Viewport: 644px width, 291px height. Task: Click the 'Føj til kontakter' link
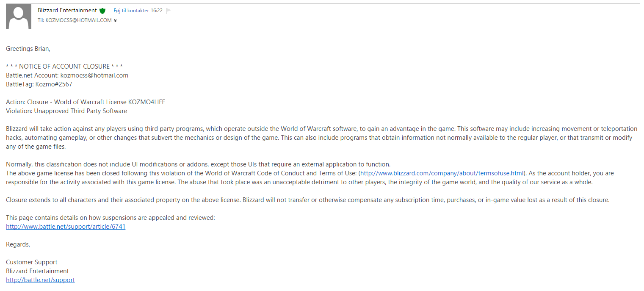point(131,11)
